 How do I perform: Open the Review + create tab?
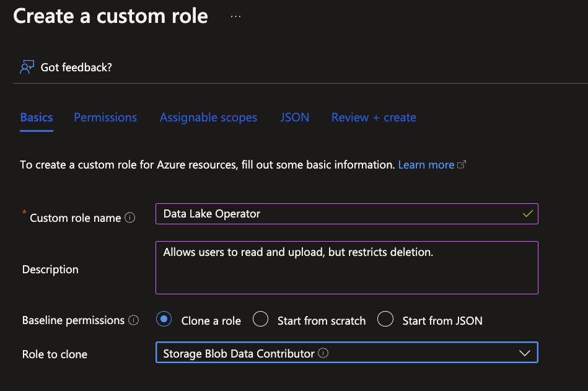(374, 117)
